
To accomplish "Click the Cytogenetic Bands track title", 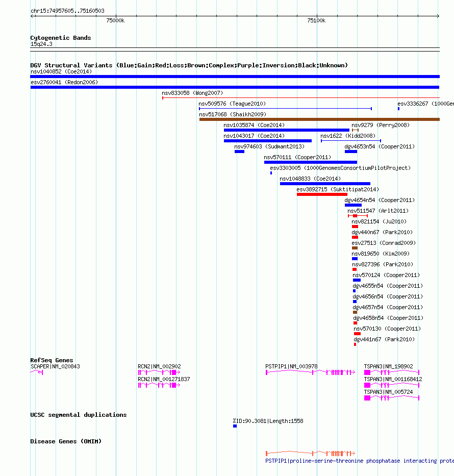I will 61,38.
